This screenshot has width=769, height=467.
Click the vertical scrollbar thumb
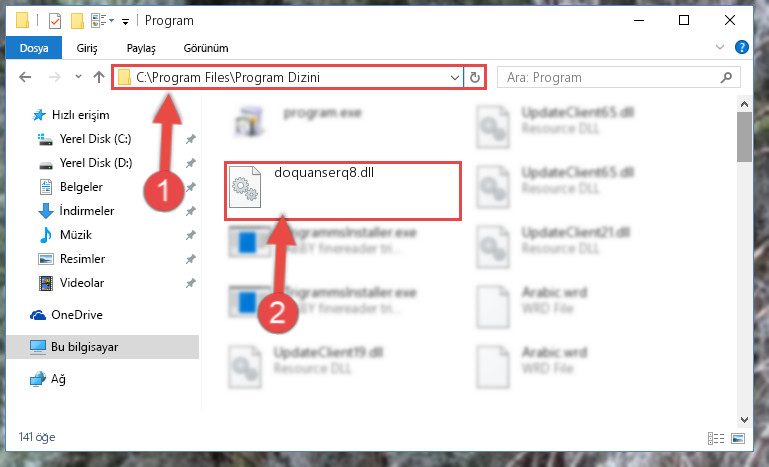click(744, 137)
